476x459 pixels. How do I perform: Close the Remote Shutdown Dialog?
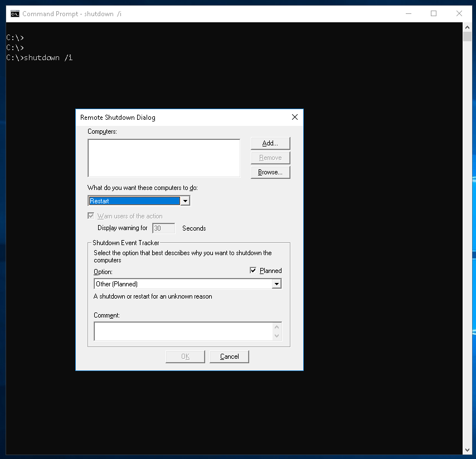294,117
